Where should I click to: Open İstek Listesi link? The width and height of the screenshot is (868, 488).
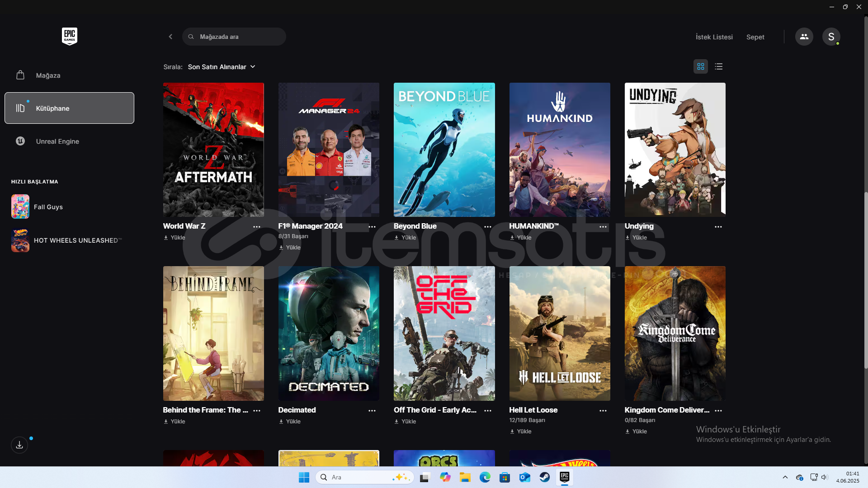714,37
